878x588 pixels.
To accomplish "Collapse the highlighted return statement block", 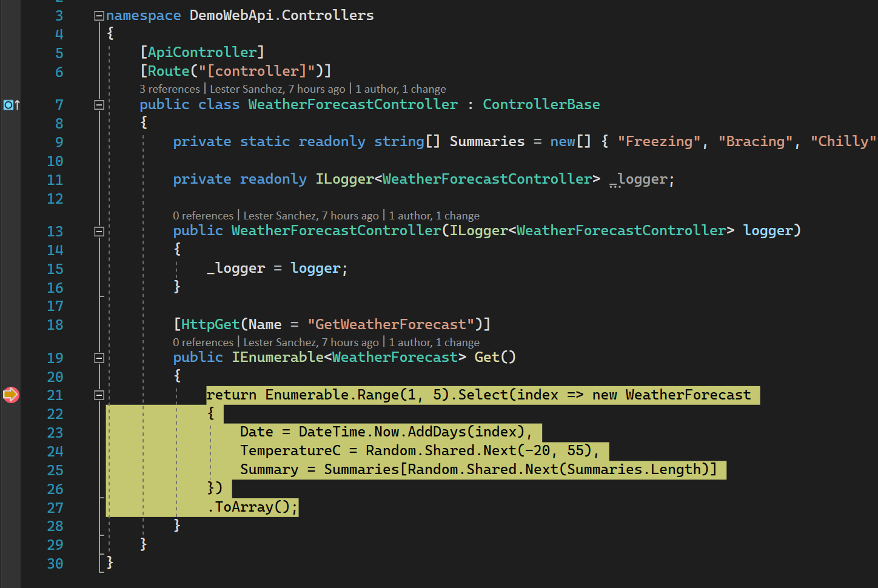I will click(98, 395).
